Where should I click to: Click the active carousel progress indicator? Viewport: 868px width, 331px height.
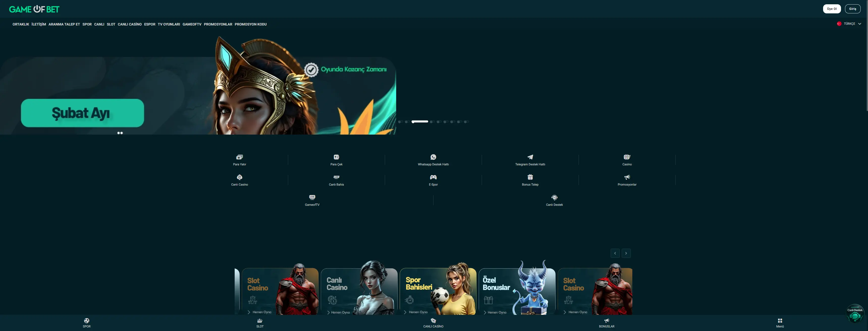pyautogui.click(x=420, y=122)
